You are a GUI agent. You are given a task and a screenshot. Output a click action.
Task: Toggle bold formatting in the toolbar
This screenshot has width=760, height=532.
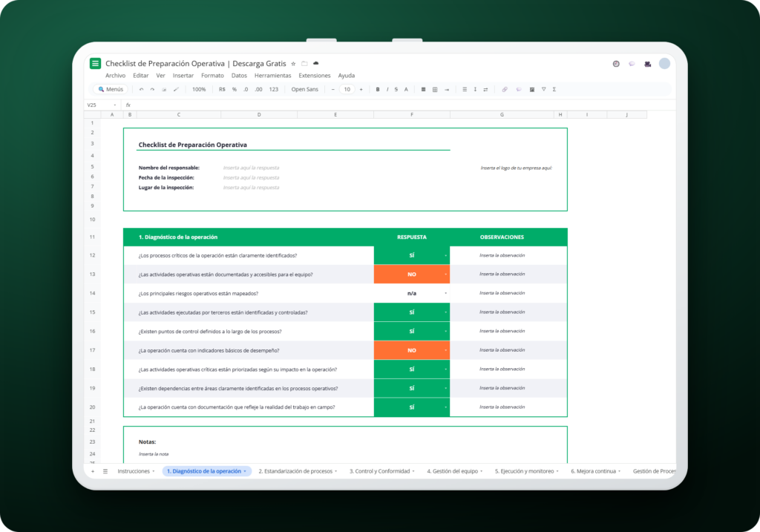(x=378, y=90)
